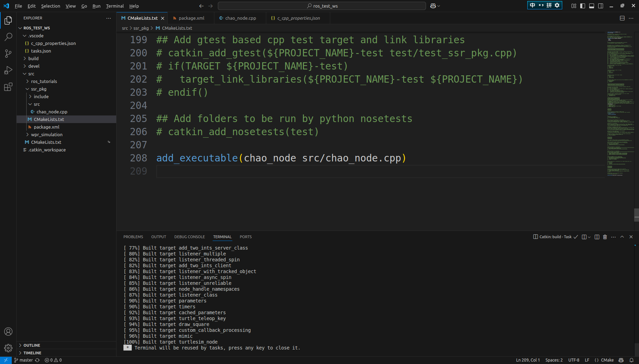
Task: Click the split editor icon
Action: 622,18
